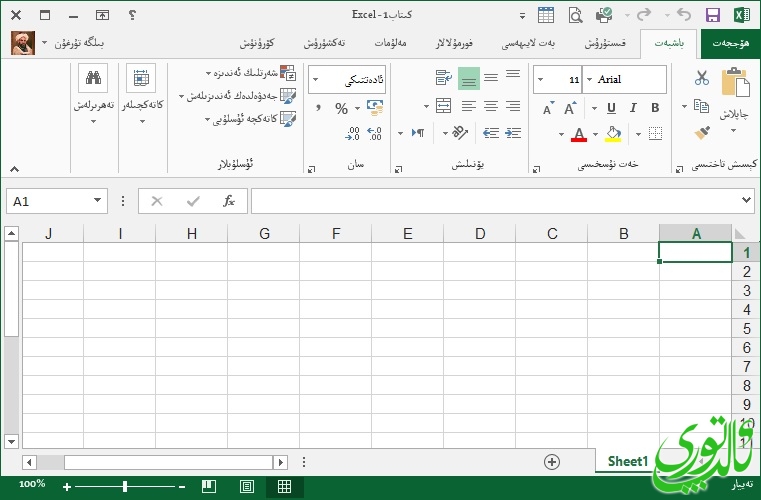The image size is (761, 500).
Task: Click the Zoom In plus button
Action: point(67,486)
